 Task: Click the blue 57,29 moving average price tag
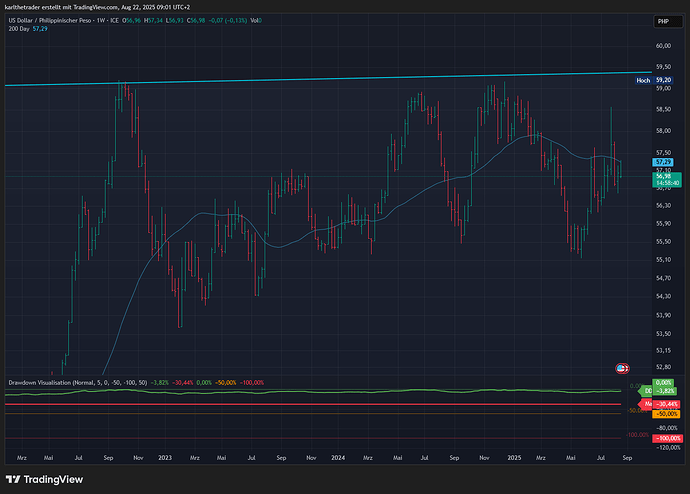coord(662,161)
